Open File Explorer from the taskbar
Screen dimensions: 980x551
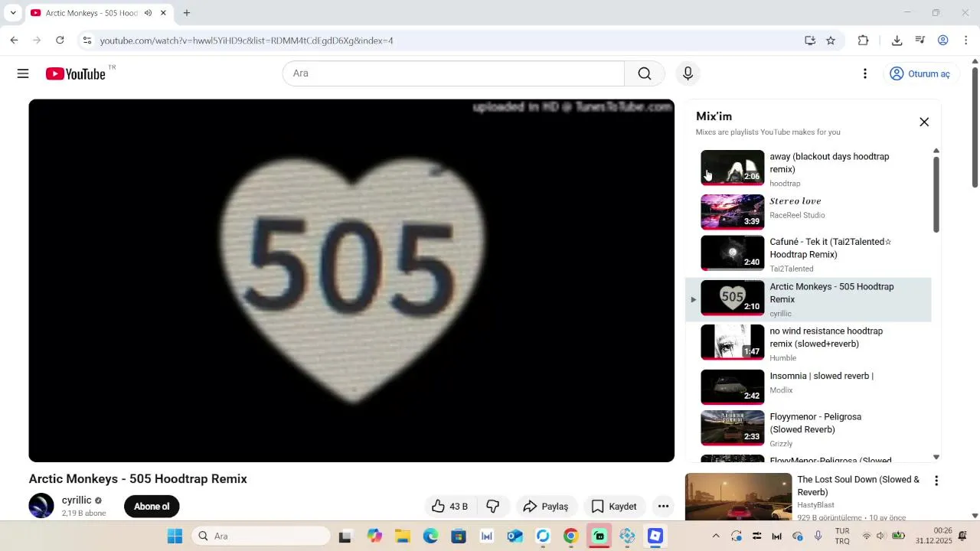(403, 536)
